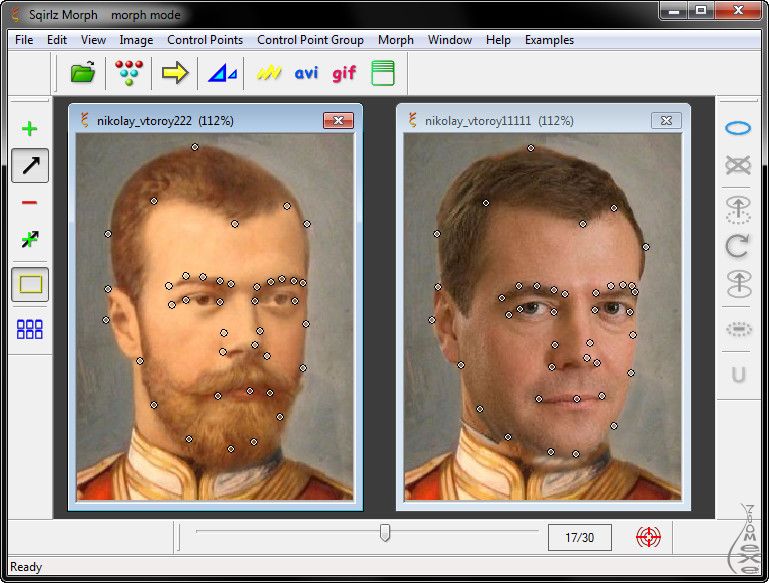The width and height of the screenshot is (769, 583).
Task: Click the red crosshair target icon
Action: [648, 537]
